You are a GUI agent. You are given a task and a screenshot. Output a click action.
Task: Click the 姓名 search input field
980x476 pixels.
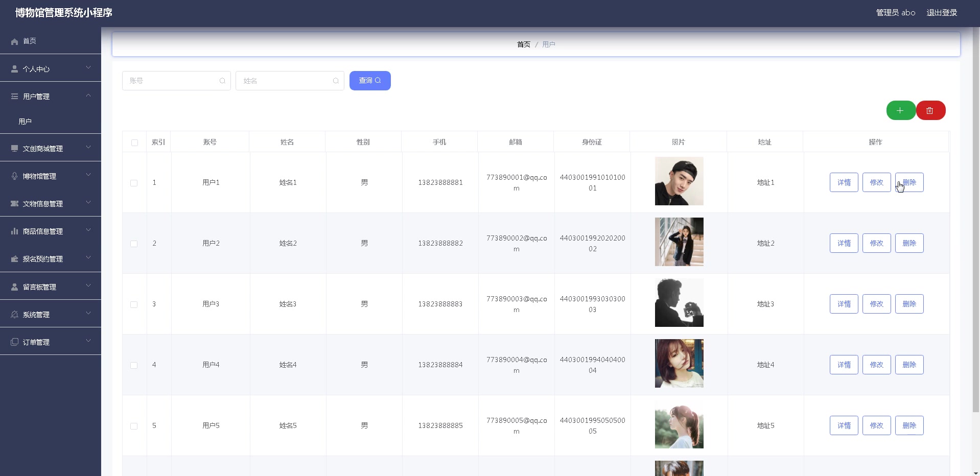pyautogui.click(x=290, y=81)
